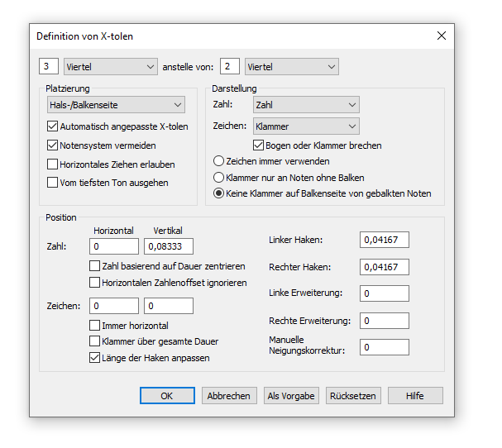Open the first Viertel duration dropdown
Image resolution: width=502 pixels, height=448 pixels.
[x=111, y=67]
